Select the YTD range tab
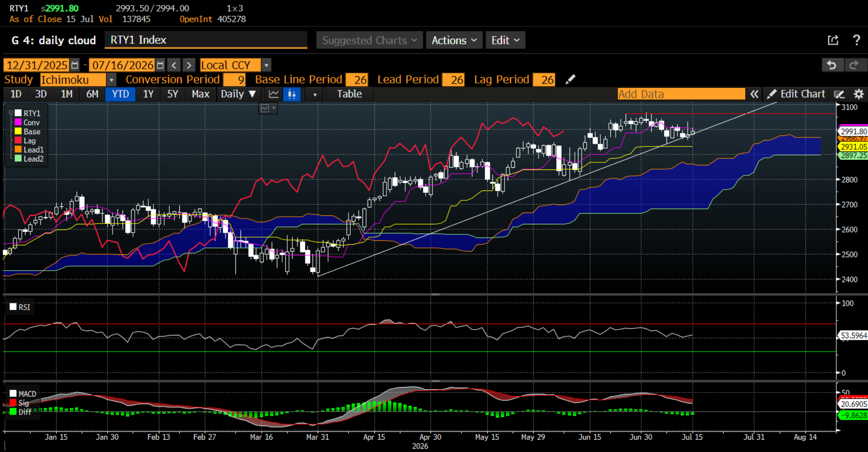868x452 pixels. point(120,94)
